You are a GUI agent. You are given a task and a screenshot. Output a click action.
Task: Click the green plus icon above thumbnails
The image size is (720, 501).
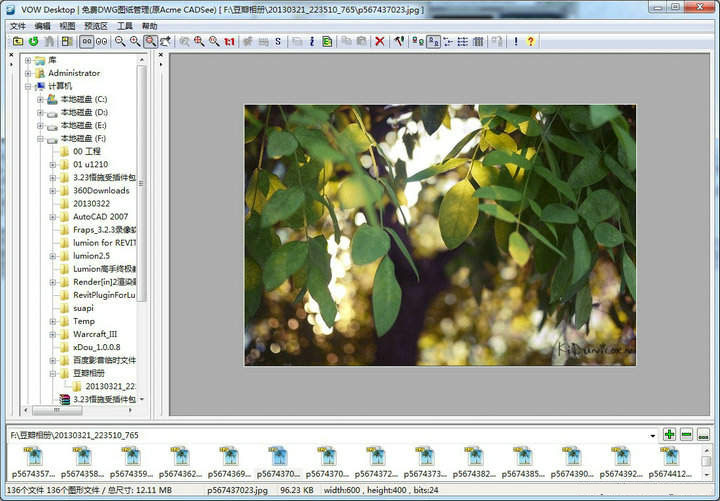click(x=669, y=435)
